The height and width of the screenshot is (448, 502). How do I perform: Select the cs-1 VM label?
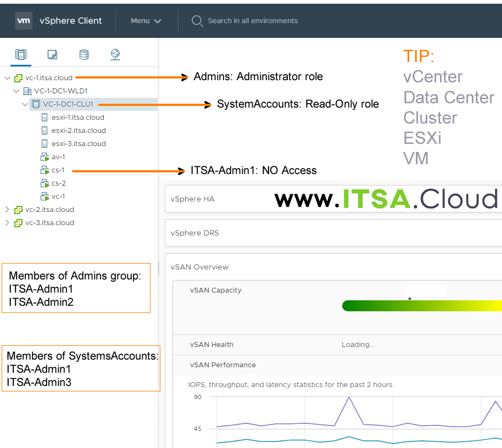click(x=58, y=170)
